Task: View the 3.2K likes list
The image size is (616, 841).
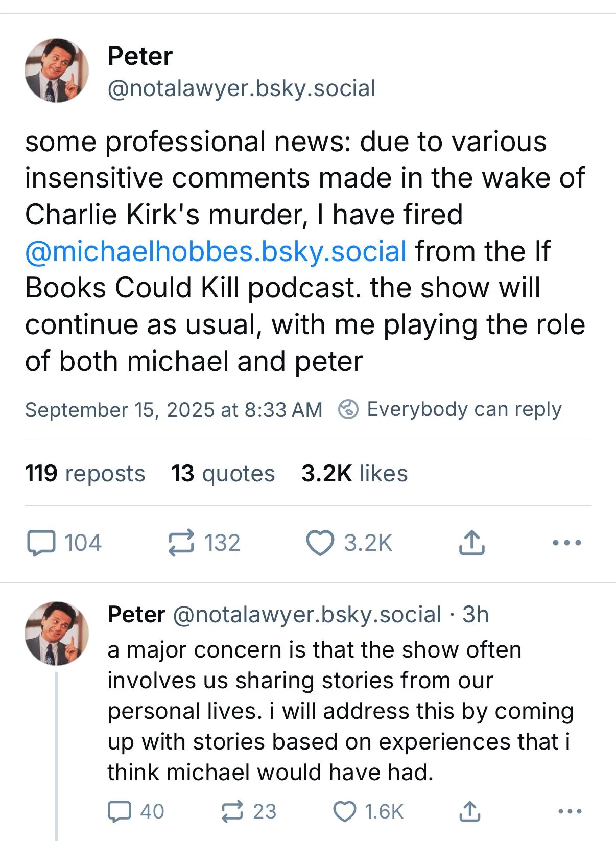Action: (354, 474)
